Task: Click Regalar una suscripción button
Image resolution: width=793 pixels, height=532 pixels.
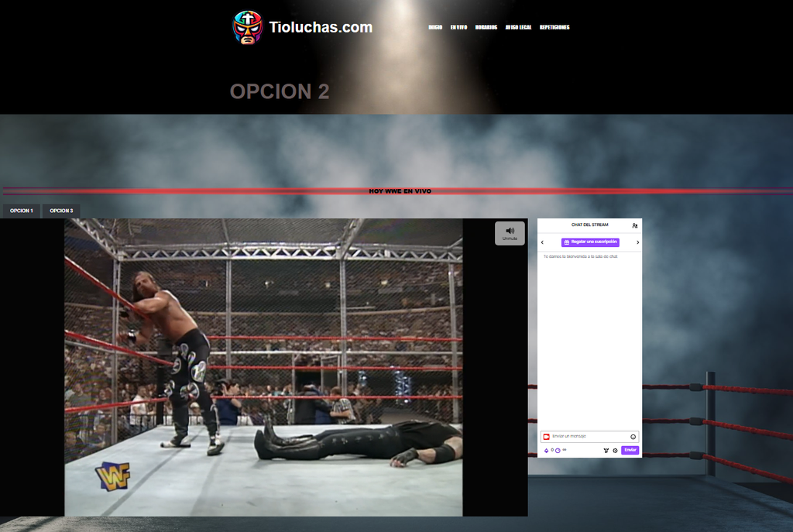Action: [x=590, y=242]
